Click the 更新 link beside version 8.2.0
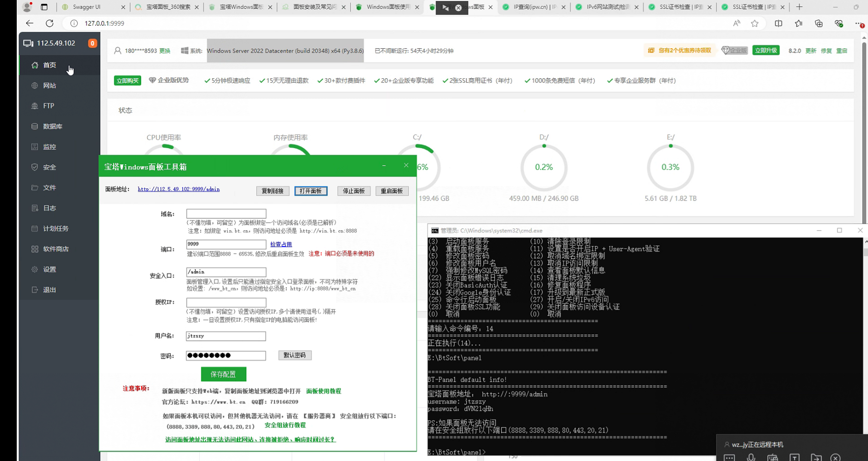This screenshot has width=868, height=461. tap(810, 51)
